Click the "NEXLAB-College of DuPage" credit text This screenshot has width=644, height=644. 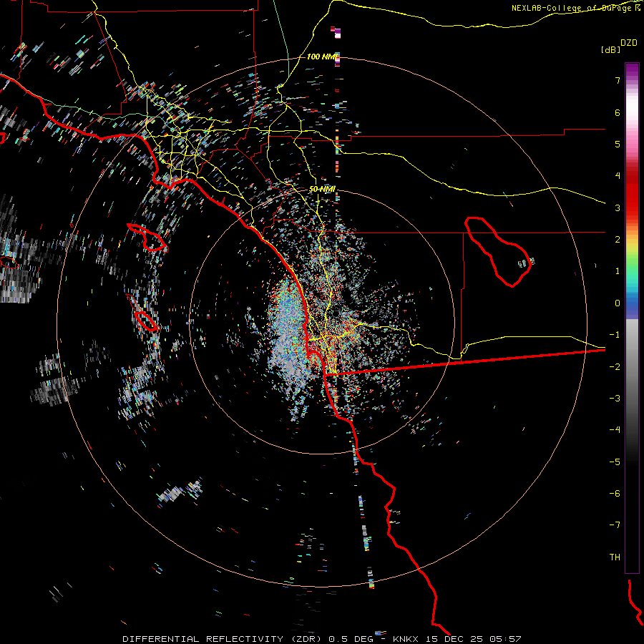click(x=571, y=8)
